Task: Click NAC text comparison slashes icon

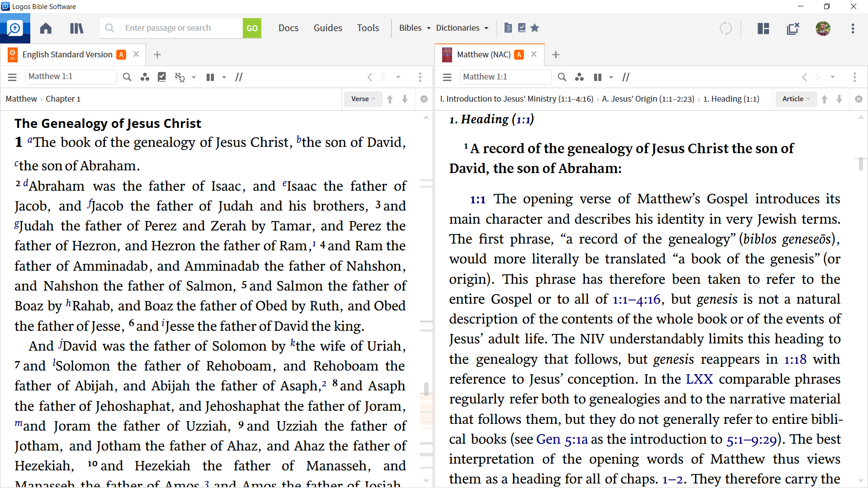Action: pyautogui.click(x=626, y=77)
